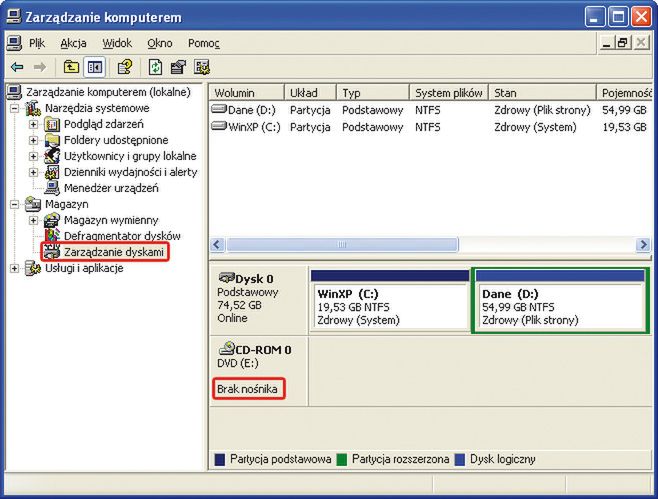Expand the Magazyn wymienny node
The height and width of the screenshot is (499, 658).
click(33, 220)
